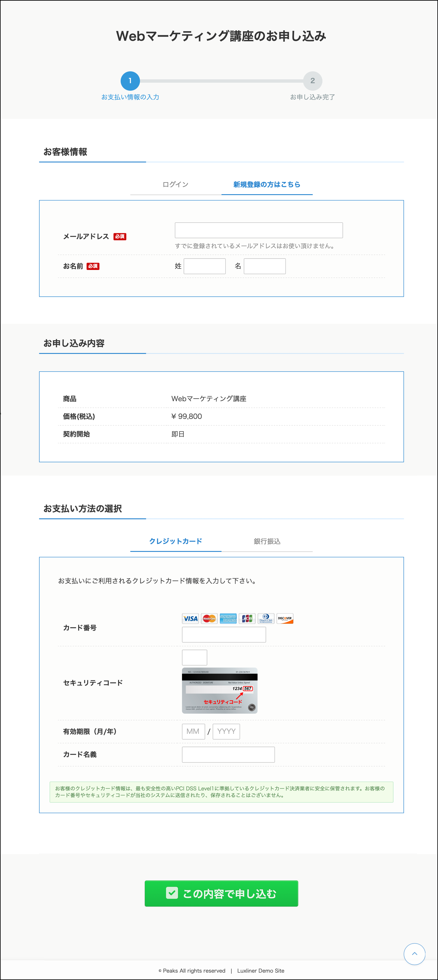Click step 1 circle in progress bar

[x=130, y=81]
